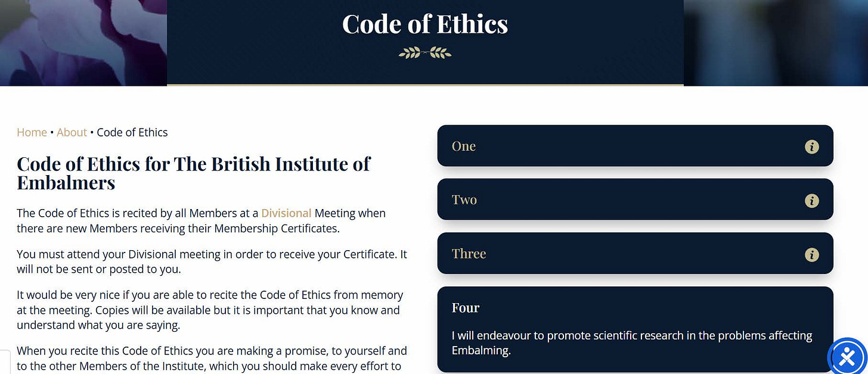868x374 pixels.
Task: Go to Home via breadcrumb
Action: pyautogui.click(x=32, y=132)
